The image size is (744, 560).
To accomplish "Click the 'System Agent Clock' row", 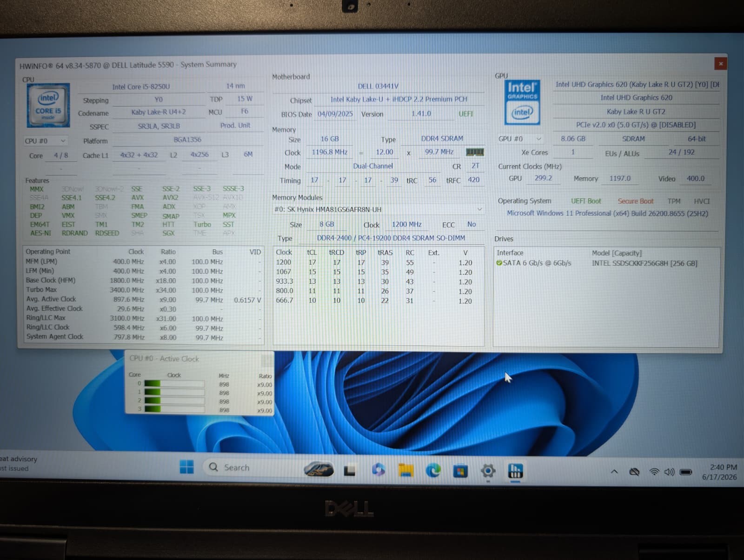I will 143,337.
